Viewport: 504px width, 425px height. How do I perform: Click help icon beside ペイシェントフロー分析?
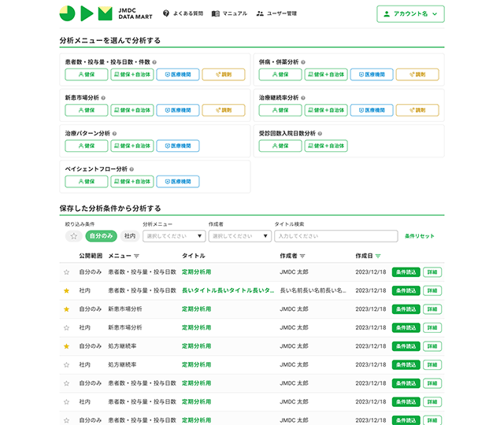[x=132, y=168]
